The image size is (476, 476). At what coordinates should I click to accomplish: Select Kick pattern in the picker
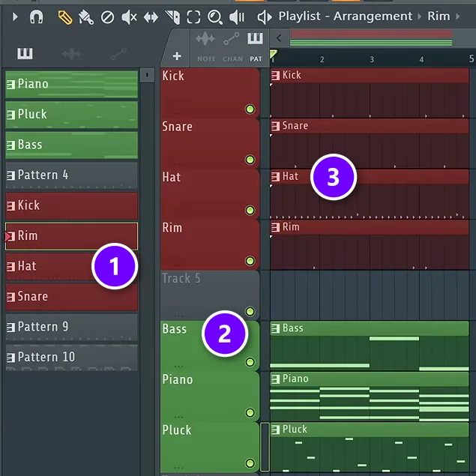pyautogui.click(x=72, y=206)
